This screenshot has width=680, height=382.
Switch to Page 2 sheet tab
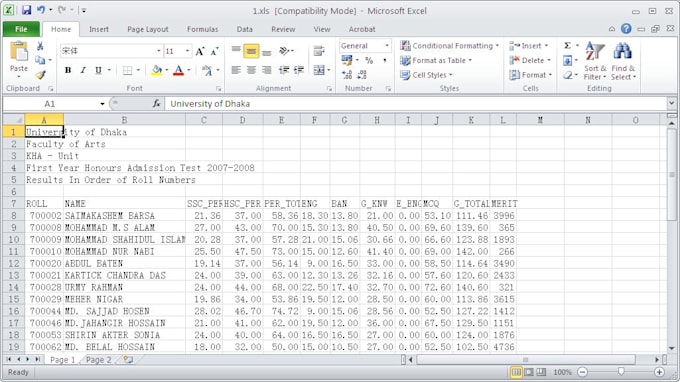click(x=98, y=360)
